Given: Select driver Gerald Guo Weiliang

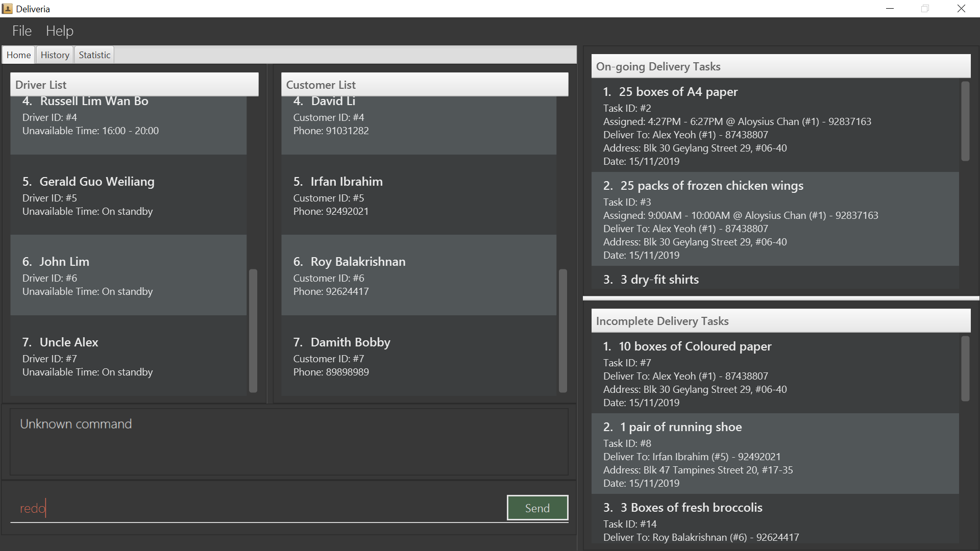Looking at the screenshot, I should [128, 195].
